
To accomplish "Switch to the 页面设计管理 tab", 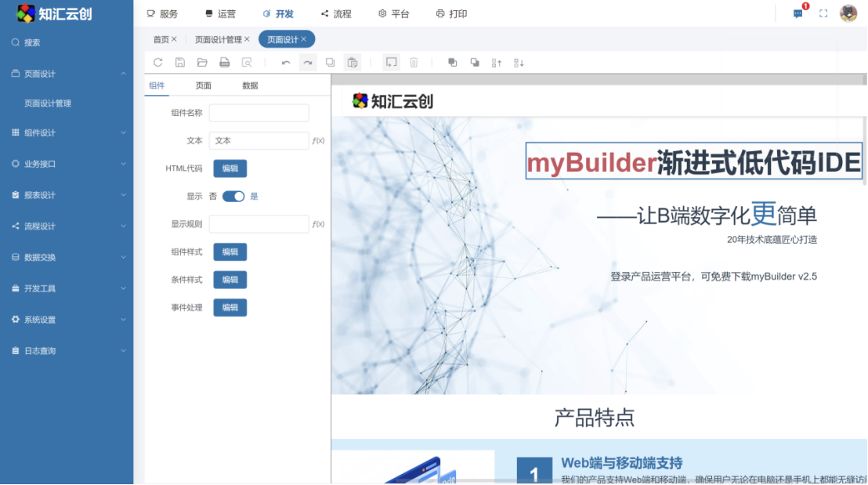I will click(x=218, y=39).
